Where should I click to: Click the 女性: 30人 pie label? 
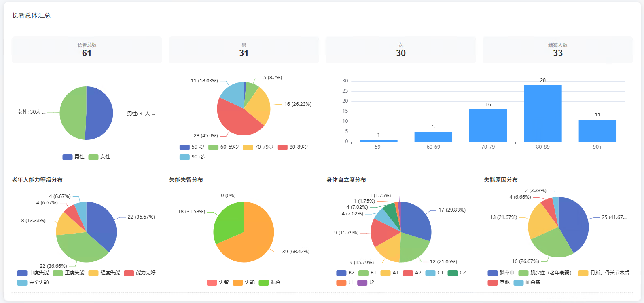pos(32,112)
